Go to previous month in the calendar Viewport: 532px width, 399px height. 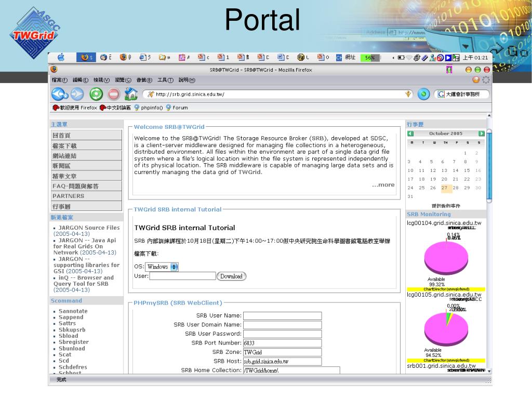(410, 134)
